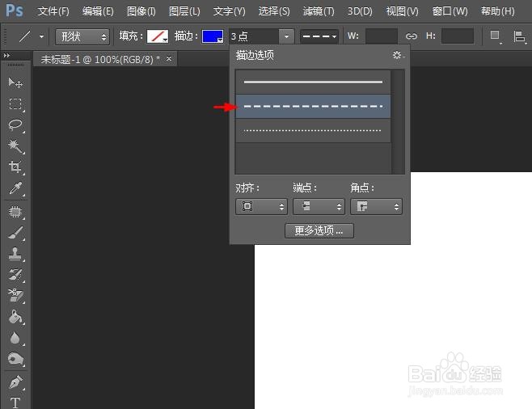Choose the solid line stroke preset
The height and width of the screenshot is (409, 532).
point(313,82)
